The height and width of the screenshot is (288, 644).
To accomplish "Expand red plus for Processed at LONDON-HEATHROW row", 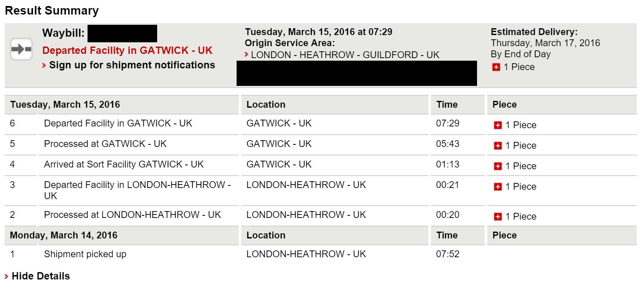I will coord(498,217).
